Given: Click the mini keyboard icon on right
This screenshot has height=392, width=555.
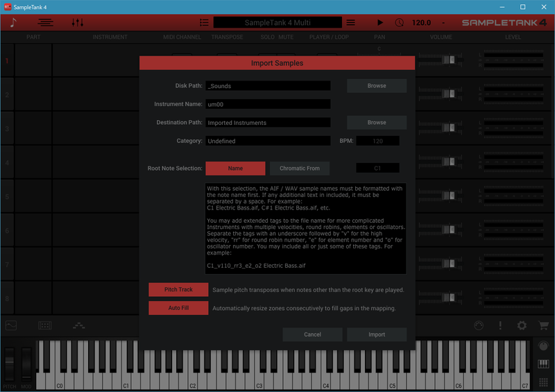Looking at the screenshot, I should point(543,364).
